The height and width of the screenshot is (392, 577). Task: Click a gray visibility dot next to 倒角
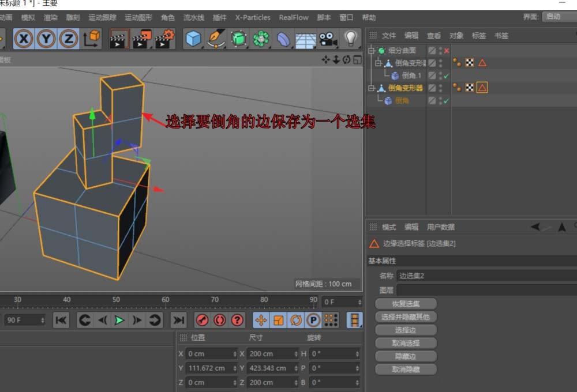click(440, 98)
